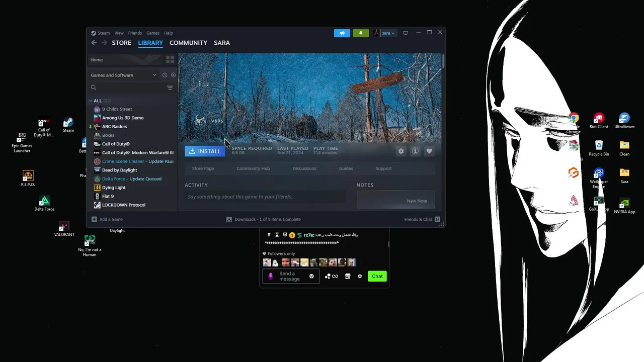Open the Support link
This screenshot has width=644, height=362.
click(383, 168)
